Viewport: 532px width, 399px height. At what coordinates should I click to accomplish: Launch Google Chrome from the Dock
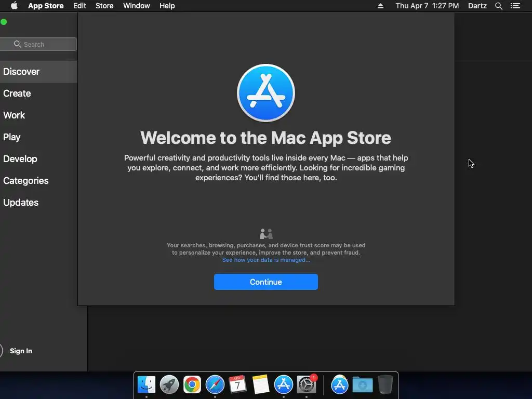192,384
